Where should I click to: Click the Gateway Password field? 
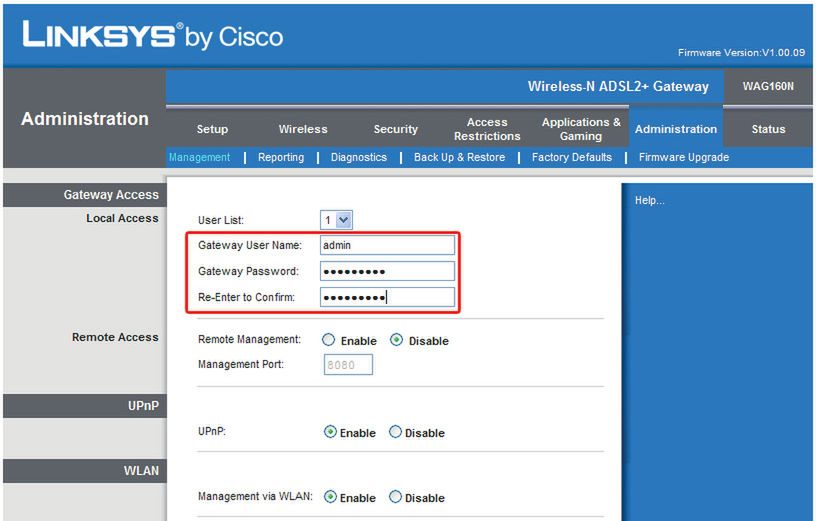[x=387, y=271]
